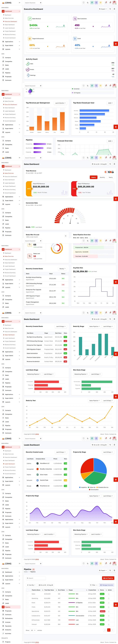This screenshot has width=118, height=644.
Task: Click the Target Achievement card icon
Action: point(30,39)
